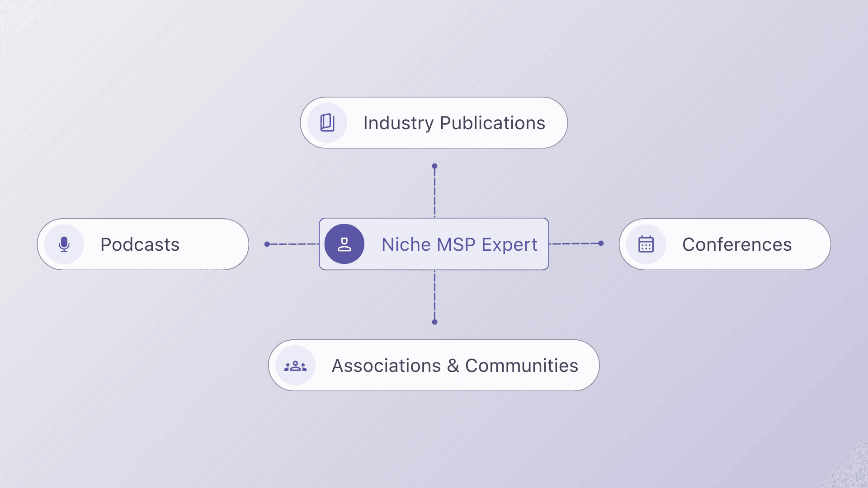Click the documents icon in Industry Publications
The width and height of the screenshot is (868, 488).
click(x=327, y=123)
